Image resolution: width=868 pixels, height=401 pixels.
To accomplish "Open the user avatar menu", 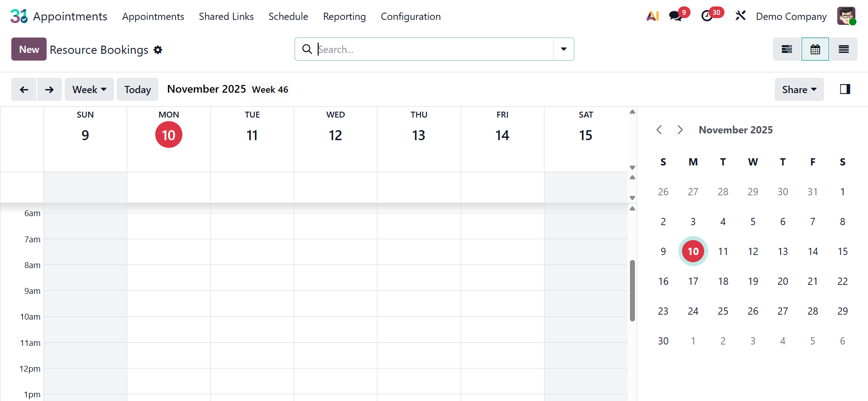I will point(846,16).
